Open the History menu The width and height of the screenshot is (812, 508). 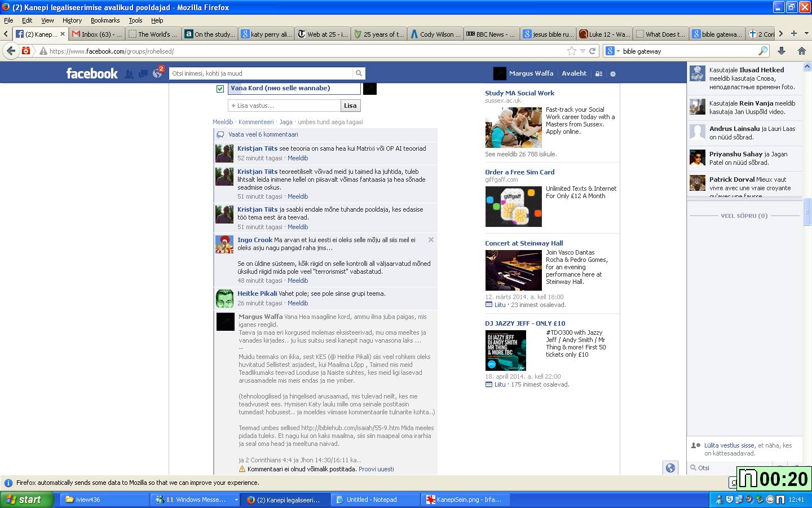tap(72, 20)
